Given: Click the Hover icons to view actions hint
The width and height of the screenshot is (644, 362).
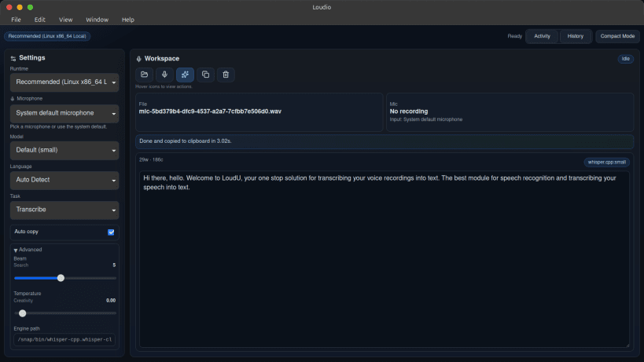Looking at the screenshot, I should coord(164,87).
